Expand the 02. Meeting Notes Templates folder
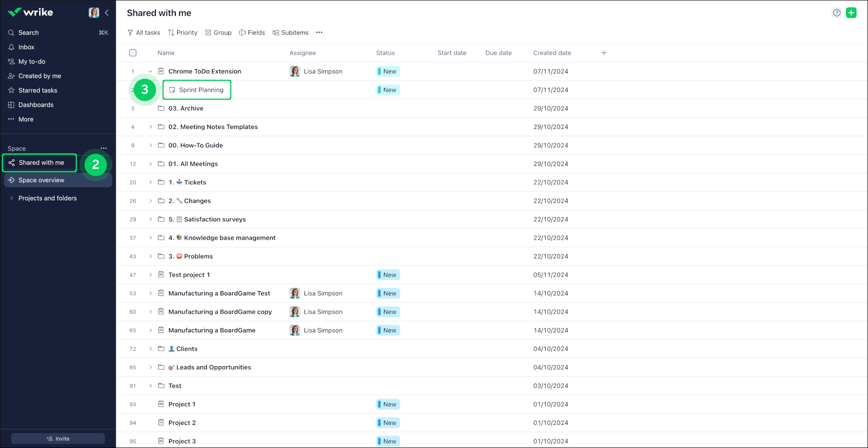The width and height of the screenshot is (868, 448). [x=150, y=127]
